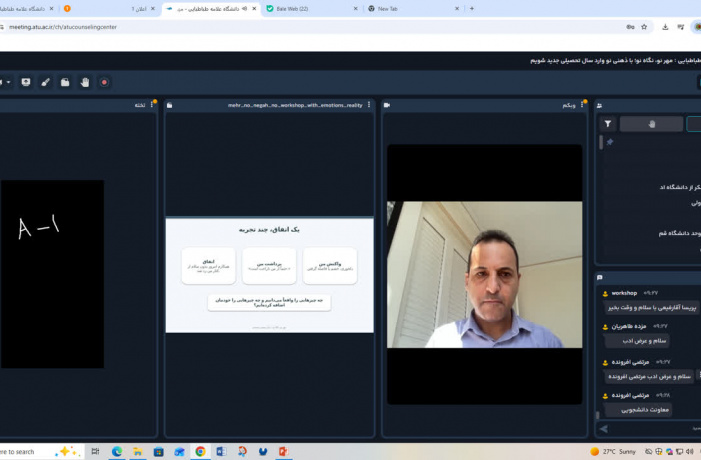The height and width of the screenshot is (460, 701).
Task: Click the participants list scrollbar
Action: pos(600,142)
